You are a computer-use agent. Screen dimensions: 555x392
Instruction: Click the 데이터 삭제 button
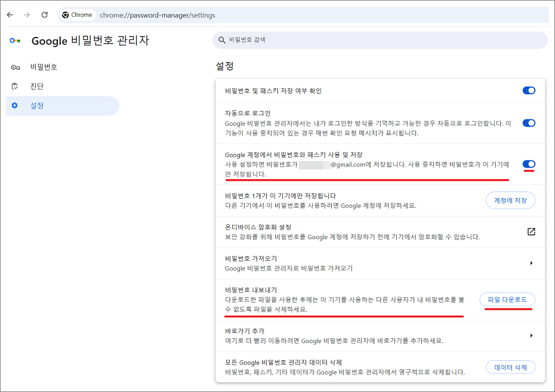pos(510,368)
